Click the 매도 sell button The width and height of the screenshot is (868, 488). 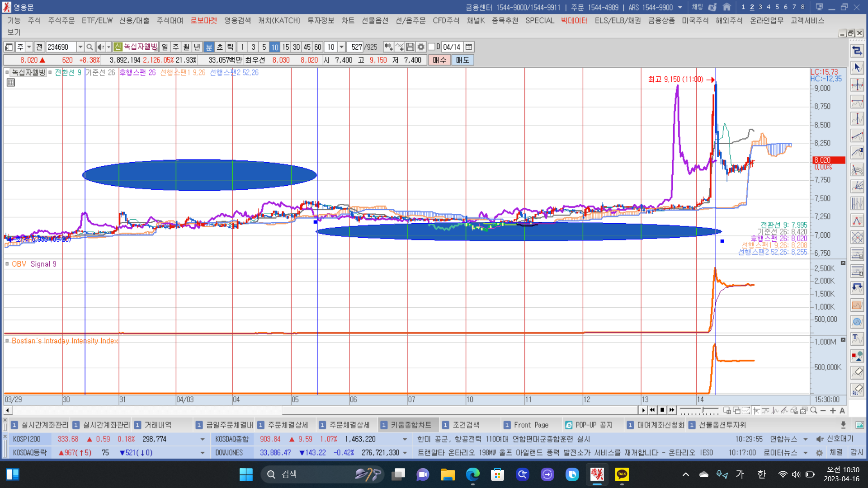462,60
